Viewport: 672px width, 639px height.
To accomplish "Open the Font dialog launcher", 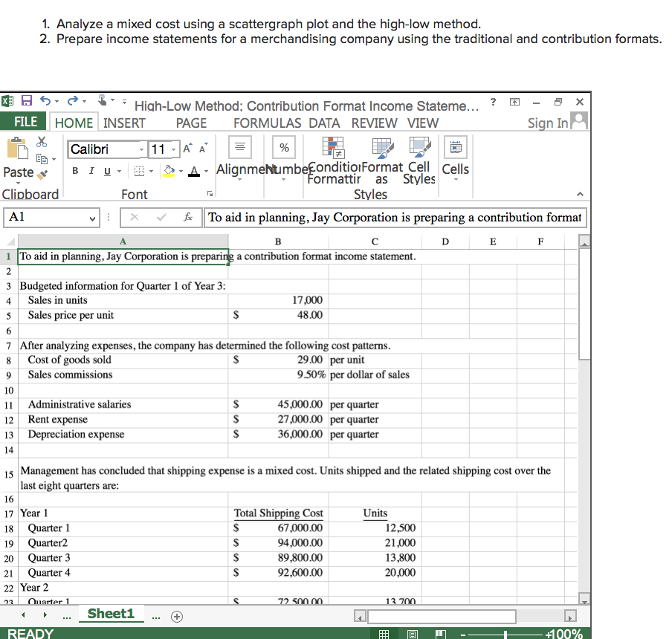I will 210,194.
